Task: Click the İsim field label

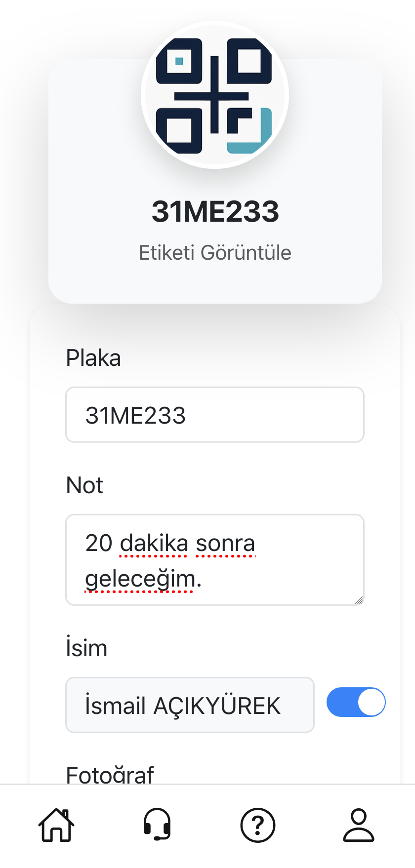Action: pos(86,648)
